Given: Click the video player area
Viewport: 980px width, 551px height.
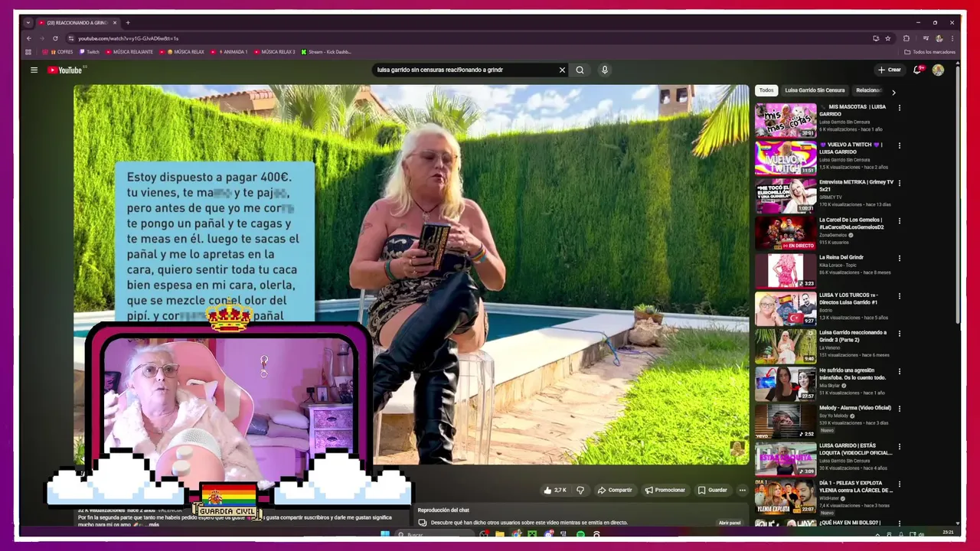Looking at the screenshot, I should [x=411, y=274].
